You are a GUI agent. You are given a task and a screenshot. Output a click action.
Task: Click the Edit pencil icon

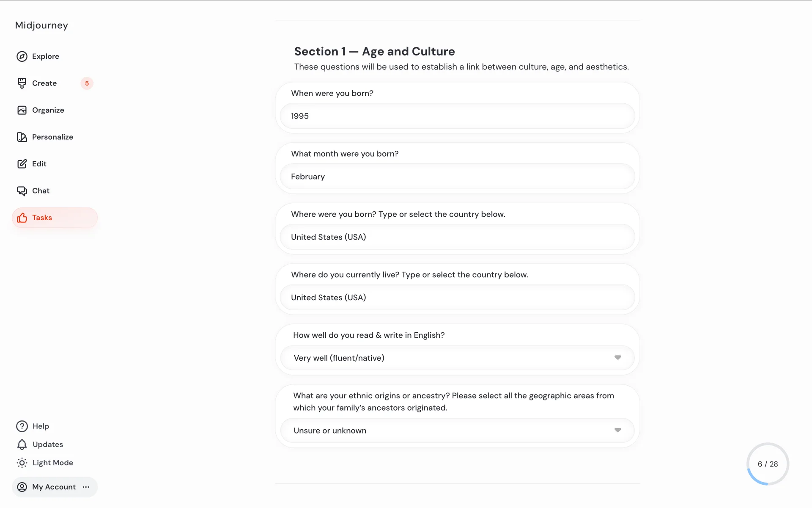[x=22, y=164]
